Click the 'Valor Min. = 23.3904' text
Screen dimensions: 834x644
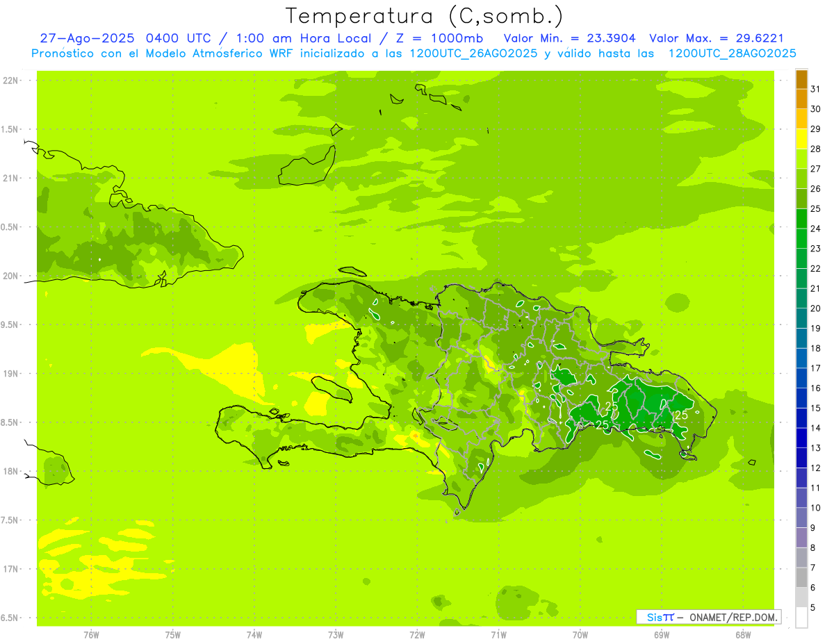pos(569,39)
